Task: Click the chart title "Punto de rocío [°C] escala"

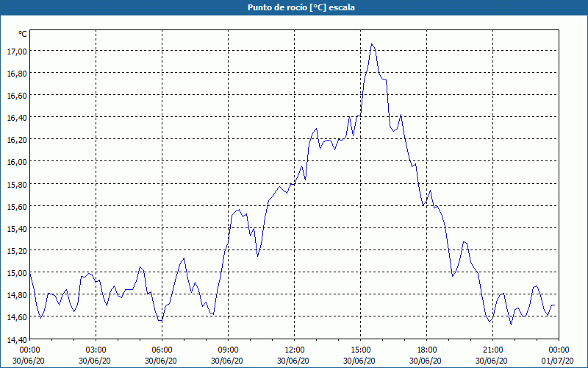Action: (x=301, y=7)
